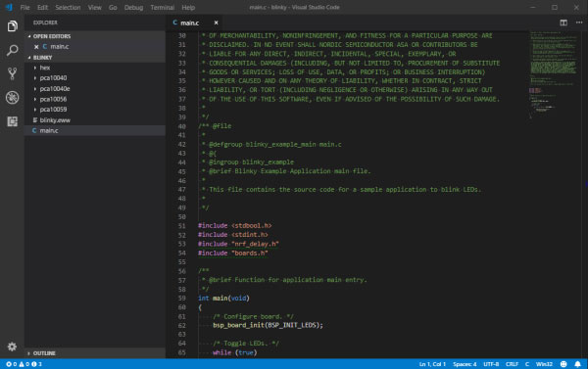The height and width of the screenshot is (369, 588).
Task: Click the bsp_board_init function call
Action: [x=268, y=326]
